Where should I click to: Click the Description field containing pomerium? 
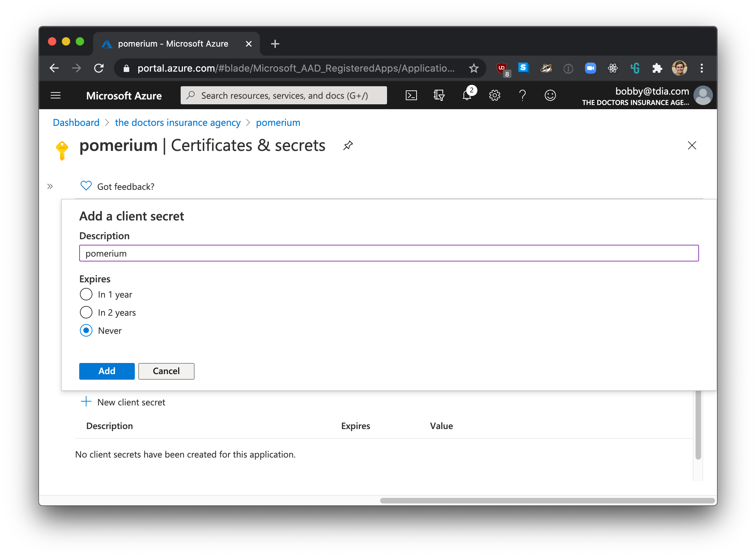(389, 253)
